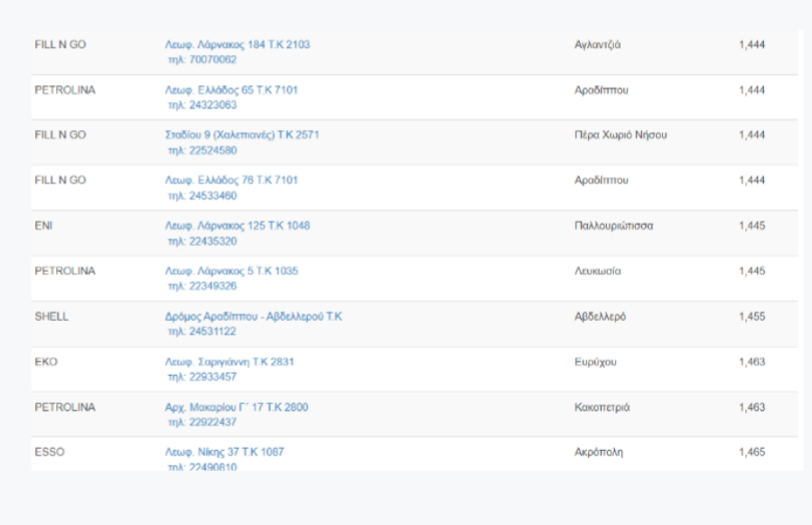
Task: Open the Λεωφ. Λάρνακος 184 address link
Action: pos(237,44)
